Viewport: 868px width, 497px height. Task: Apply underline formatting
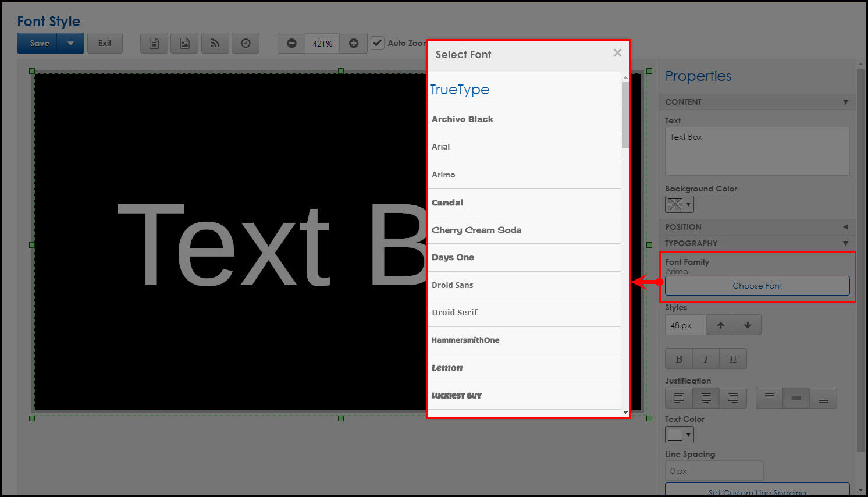click(x=732, y=358)
